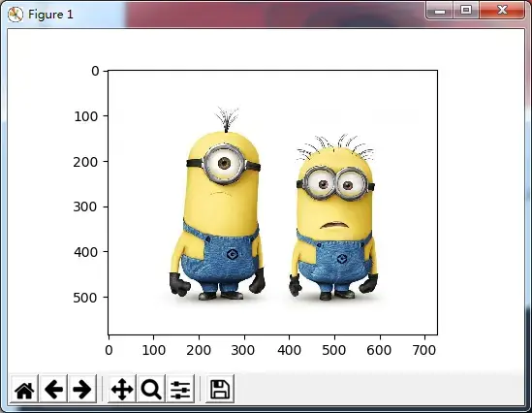
Task: Click the Figure 1 title text
Action: click(x=50, y=15)
